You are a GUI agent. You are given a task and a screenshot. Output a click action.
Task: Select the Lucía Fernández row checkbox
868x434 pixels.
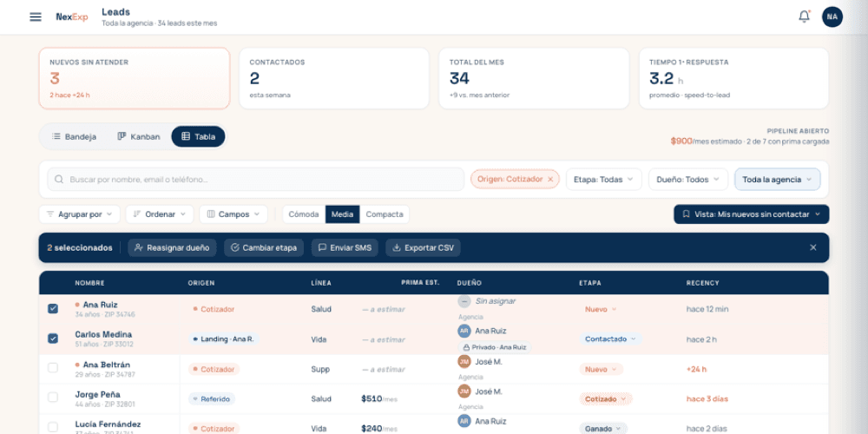coord(53,427)
